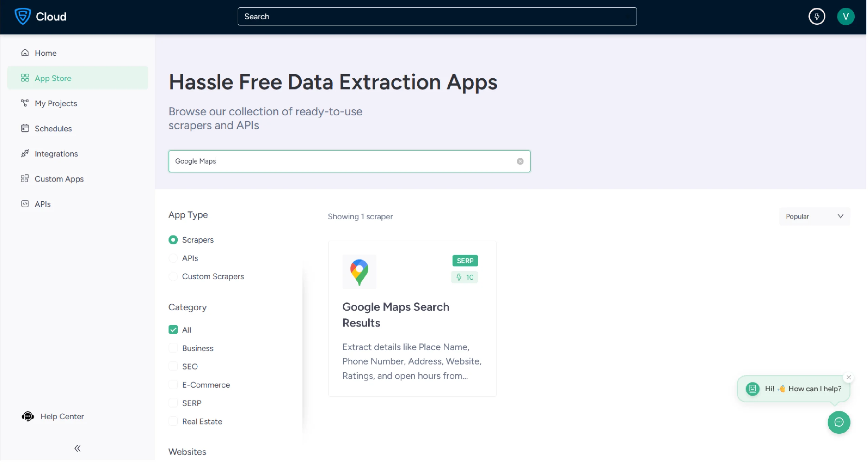Click the Google Maps app search field

pos(349,161)
